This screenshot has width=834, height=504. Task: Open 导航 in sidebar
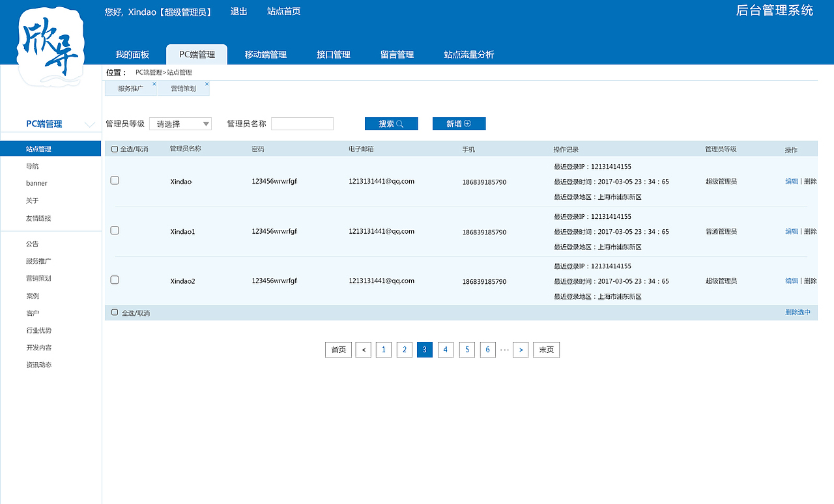(x=33, y=166)
